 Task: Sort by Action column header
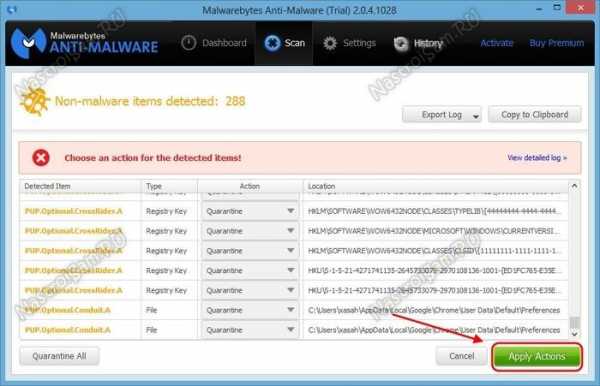click(250, 186)
